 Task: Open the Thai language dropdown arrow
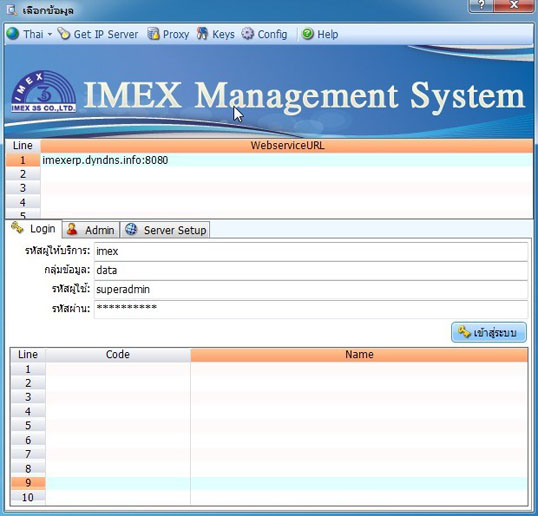[x=50, y=34]
